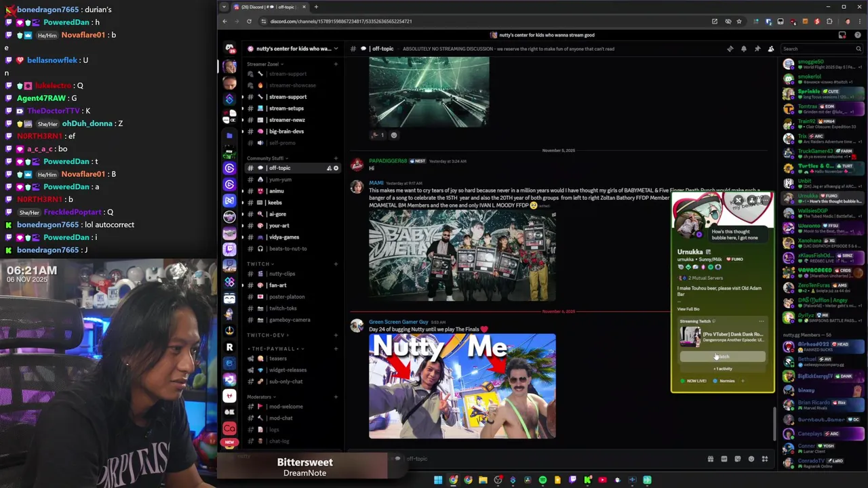The image size is (868, 488).
Task: Open off-topic channel settings gear
Action: [336, 168]
